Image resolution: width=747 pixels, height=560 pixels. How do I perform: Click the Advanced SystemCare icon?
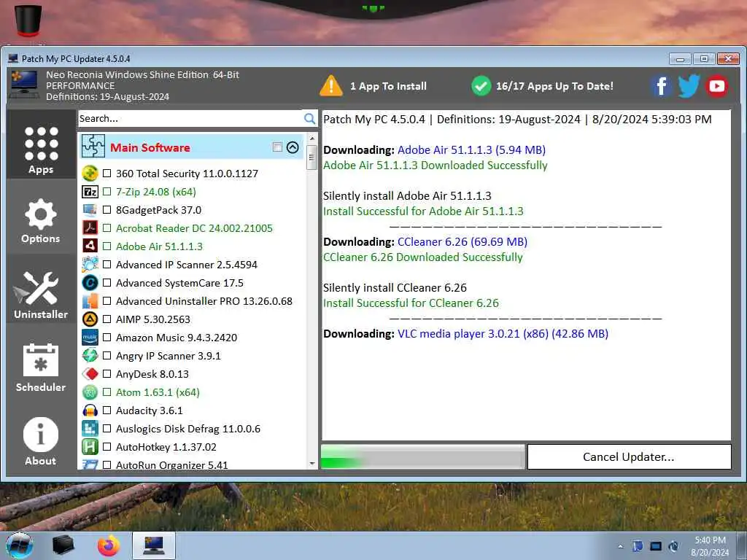(90, 283)
